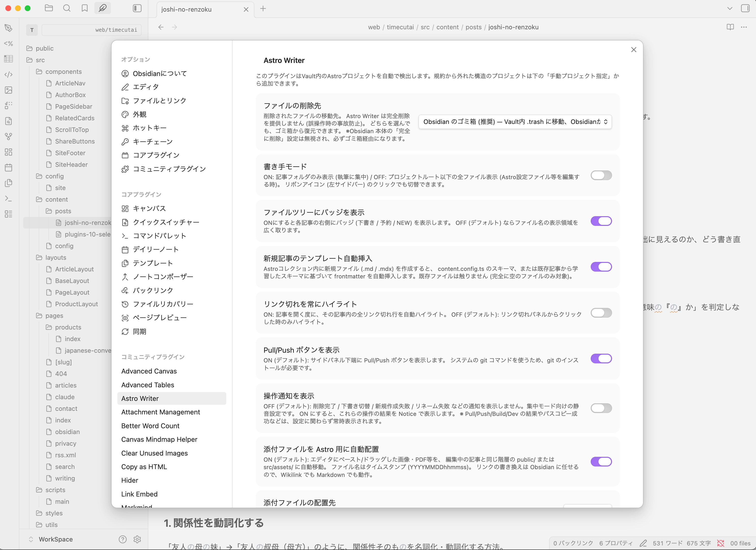Click the 0 バックリンク status bar item

[573, 543]
